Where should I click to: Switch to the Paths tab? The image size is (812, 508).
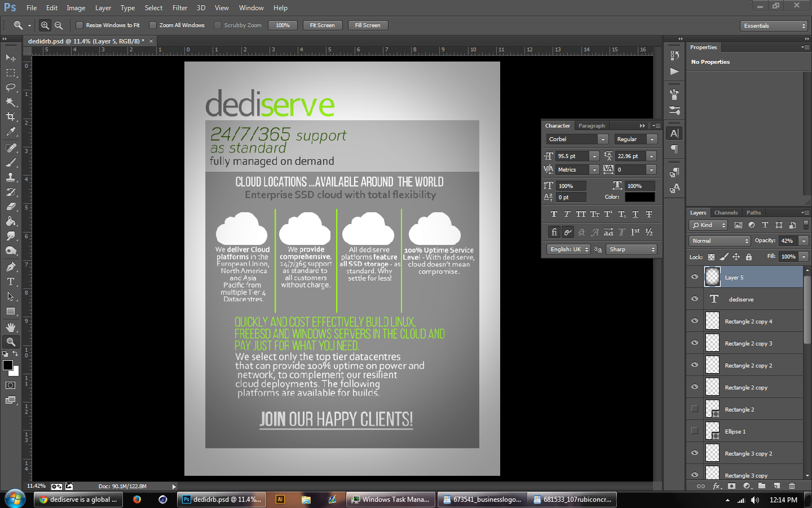(x=753, y=213)
